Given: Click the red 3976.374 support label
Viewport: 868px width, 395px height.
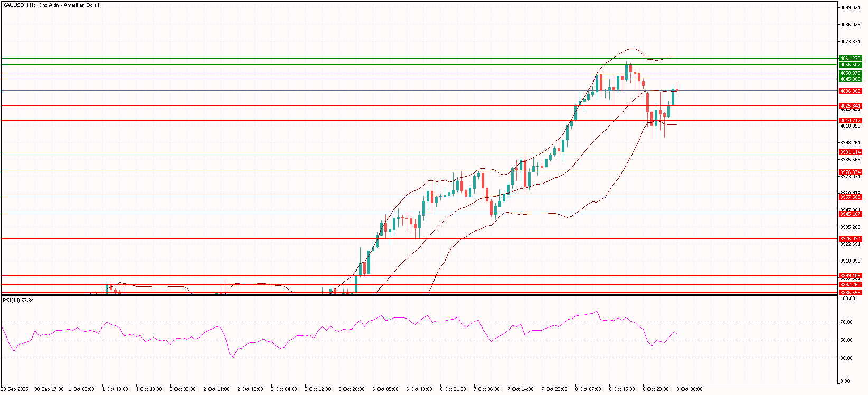Looking at the screenshot, I should [850, 172].
